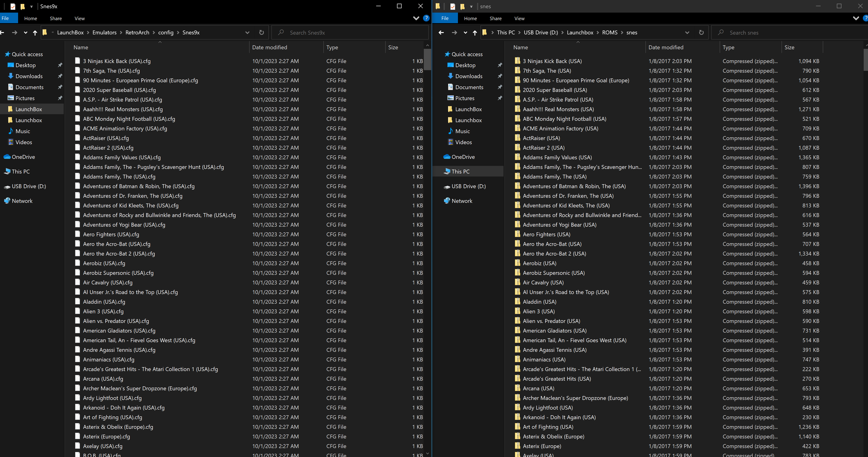Select ActRaiser 2 (USA).cfg file
The width and height of the screenshot is (868, 457).
(108, 148)
